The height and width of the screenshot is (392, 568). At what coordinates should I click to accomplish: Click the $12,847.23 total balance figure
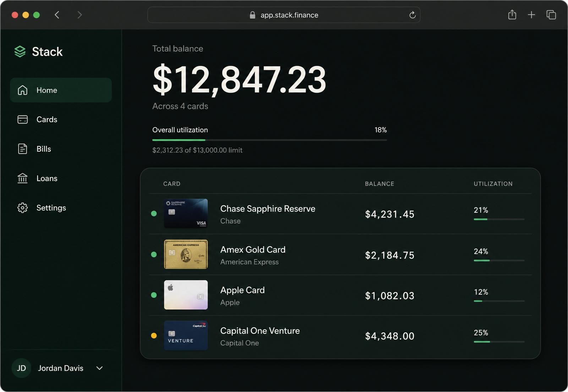[239, 80]
